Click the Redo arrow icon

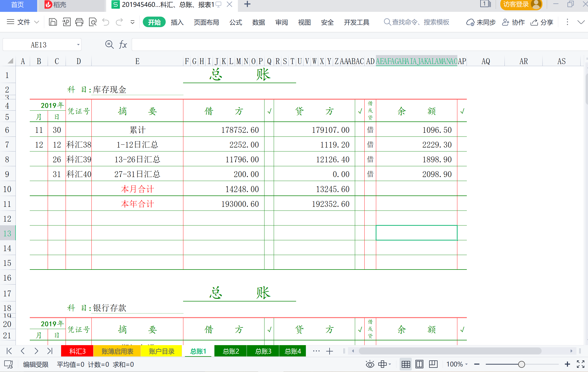(x=119, y=22)
